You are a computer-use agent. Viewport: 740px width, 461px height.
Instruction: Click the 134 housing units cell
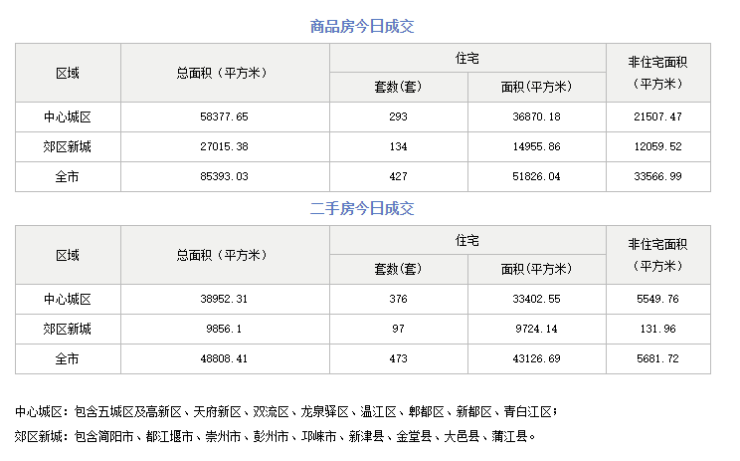point(397,147)
